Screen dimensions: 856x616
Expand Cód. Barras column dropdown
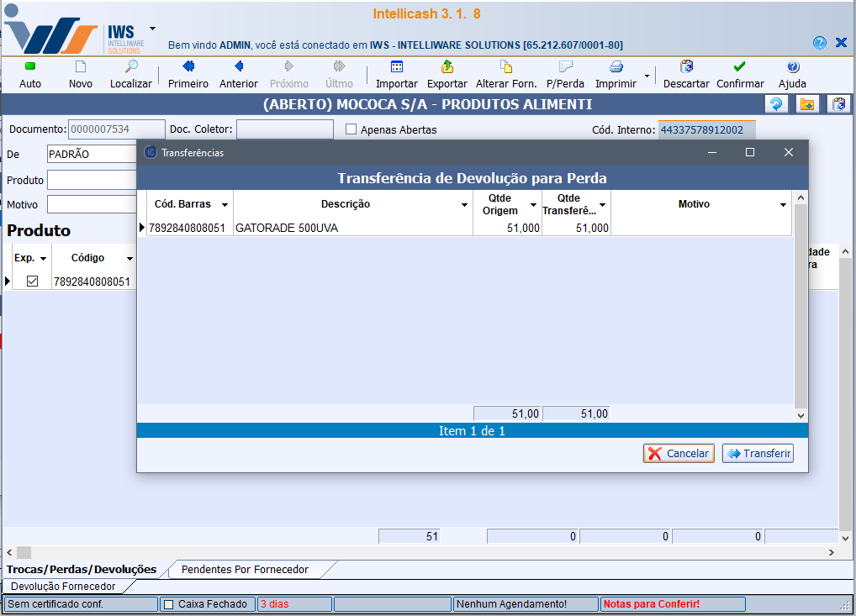(225, 205)
